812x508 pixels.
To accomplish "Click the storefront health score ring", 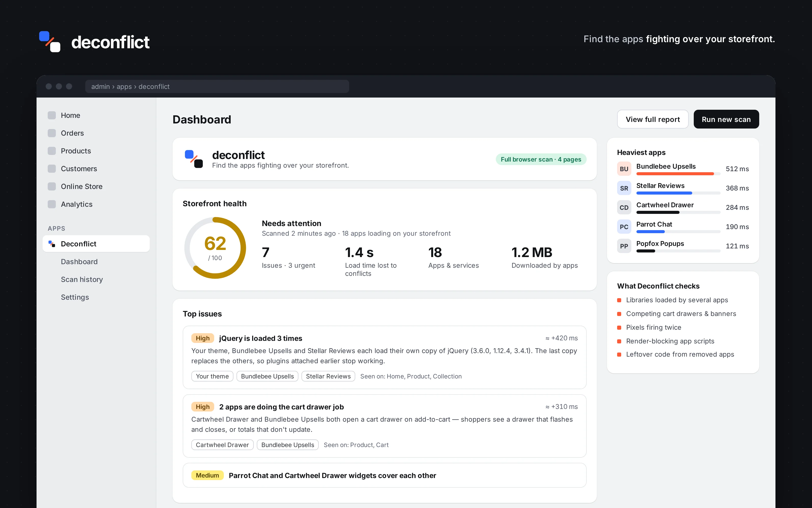I will coord(215,248).
